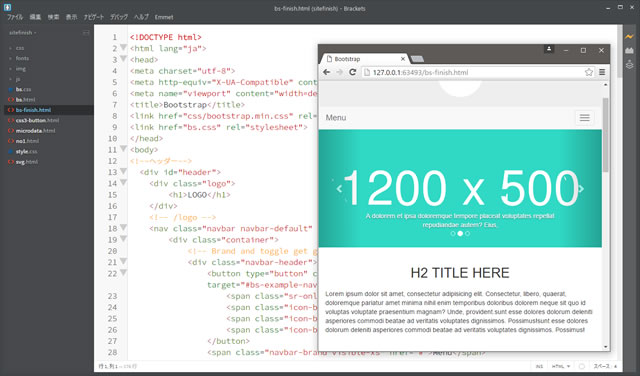Collapse the body fold triangle on line 11
Viewport: 640px width, 376px height.
point(123,149)
